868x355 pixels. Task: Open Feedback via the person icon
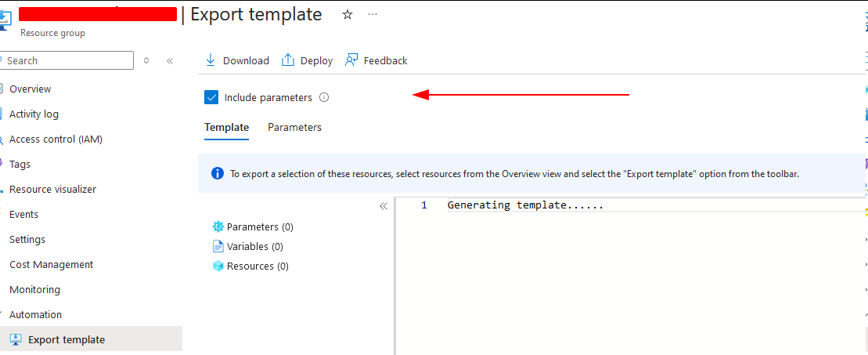click(x=351, y=60)
